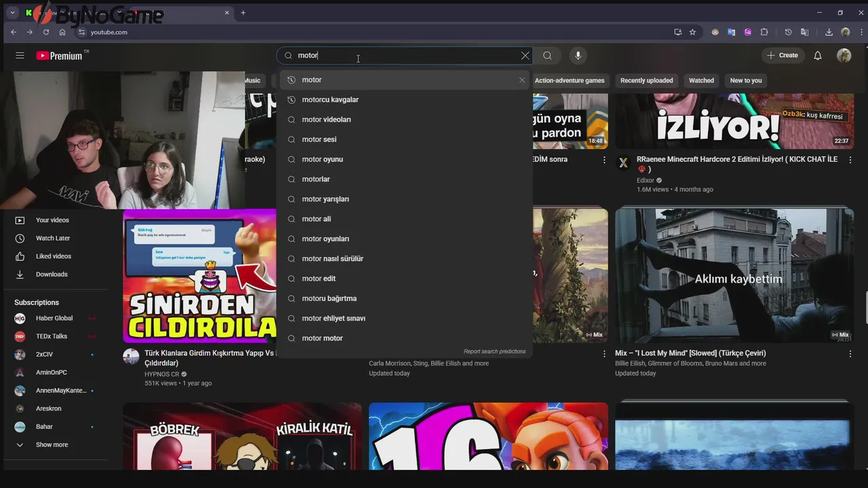The width and height of the screenshot is (868, 488).
Task: Filter by Recently uploaded chip
Action: click(646, 81)
